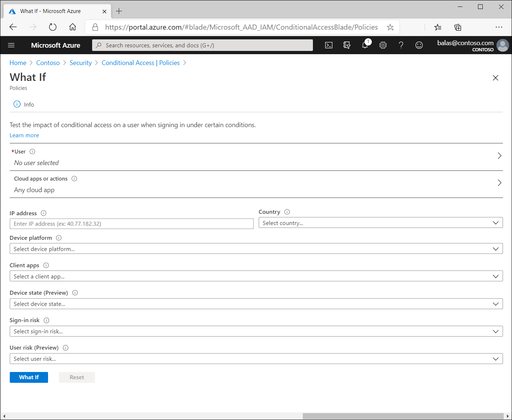Open the Learn more link

click(24, 135)
